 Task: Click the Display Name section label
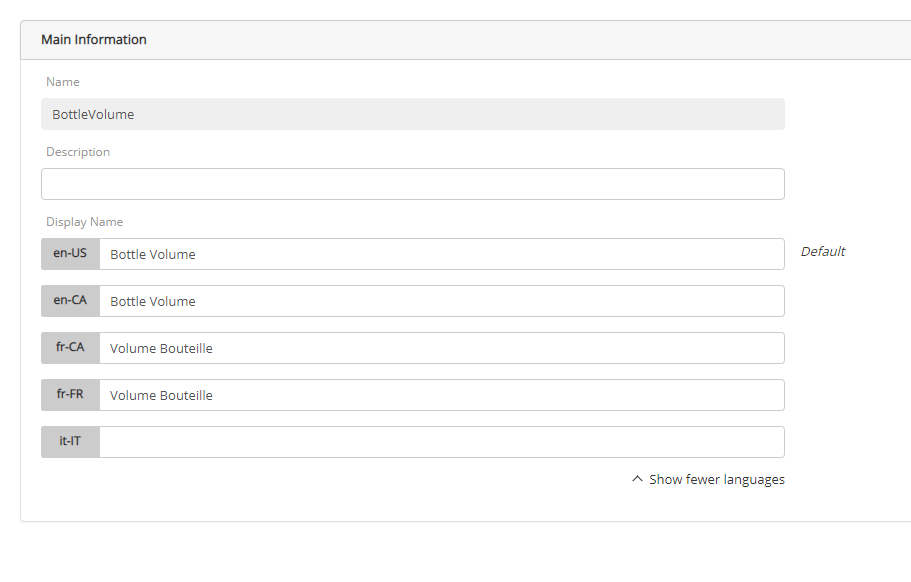tap(84, 222)
